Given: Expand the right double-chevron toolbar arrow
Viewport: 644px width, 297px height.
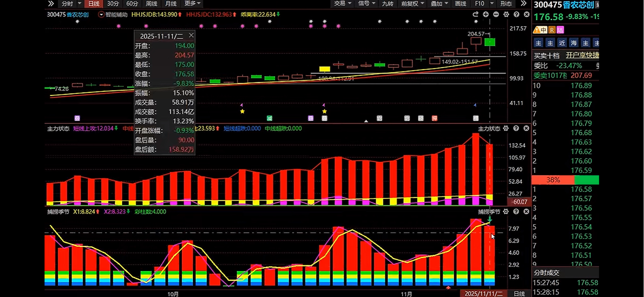Looking at the screenshot, I should (x=524, y=3).
